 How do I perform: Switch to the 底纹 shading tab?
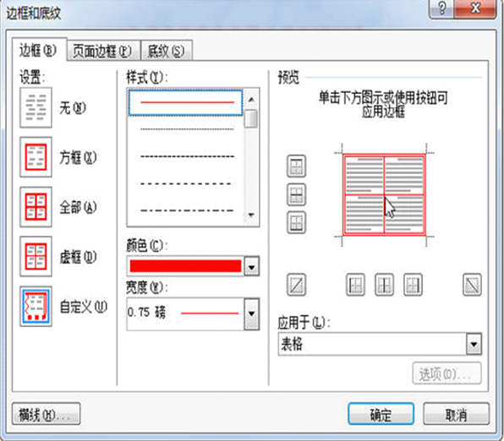pyautogui.click(x=167, y=51)
